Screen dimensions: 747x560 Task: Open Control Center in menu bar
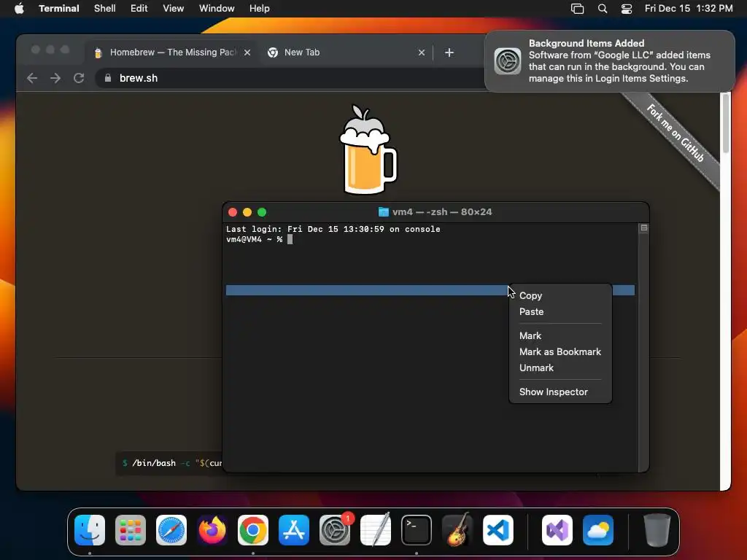coord(627,9)
